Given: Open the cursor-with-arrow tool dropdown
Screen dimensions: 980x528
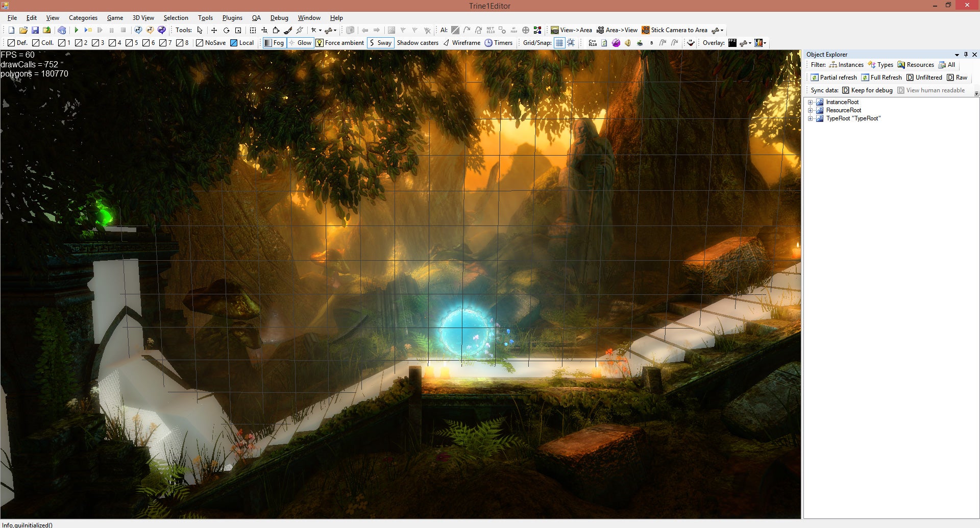Looking at the screenshot, I should tap(316, 30).
